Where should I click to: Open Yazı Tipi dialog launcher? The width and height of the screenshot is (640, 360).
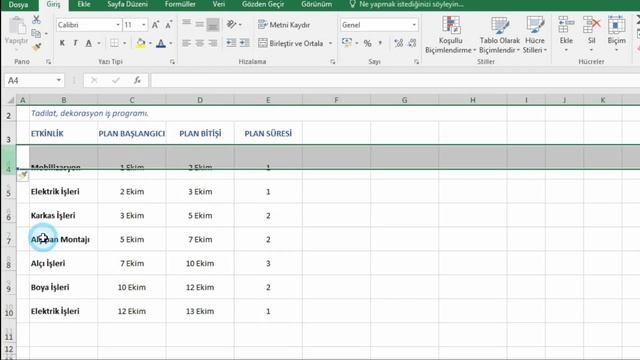point(172,62)
